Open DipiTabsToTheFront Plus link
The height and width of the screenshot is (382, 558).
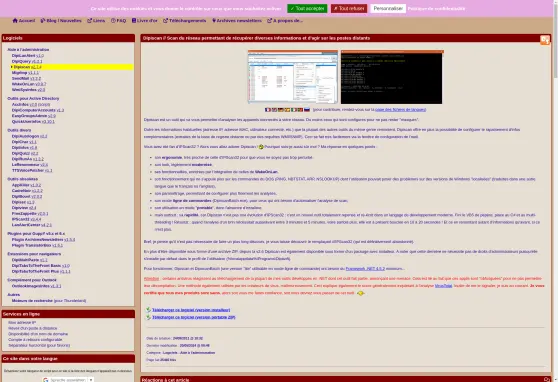click(x=41, y=271)
